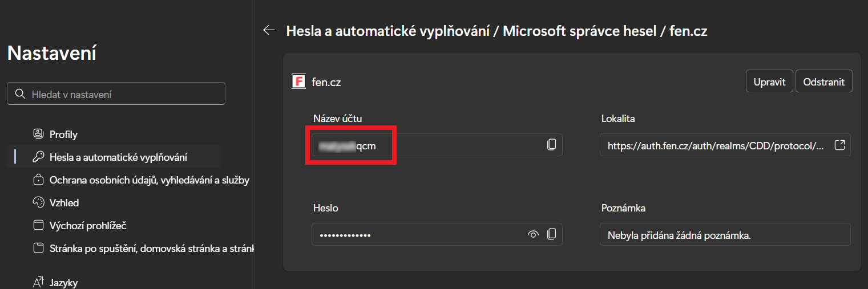
Task: Reveal password with eye icon
Action: click(x=534, y=234)
